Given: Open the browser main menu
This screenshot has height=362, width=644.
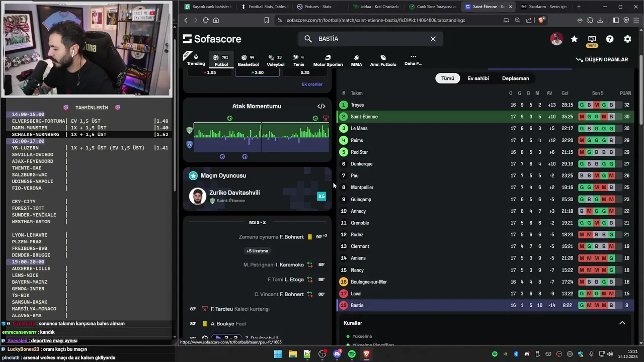Looking at the screenshot, I should click(636, 20).
